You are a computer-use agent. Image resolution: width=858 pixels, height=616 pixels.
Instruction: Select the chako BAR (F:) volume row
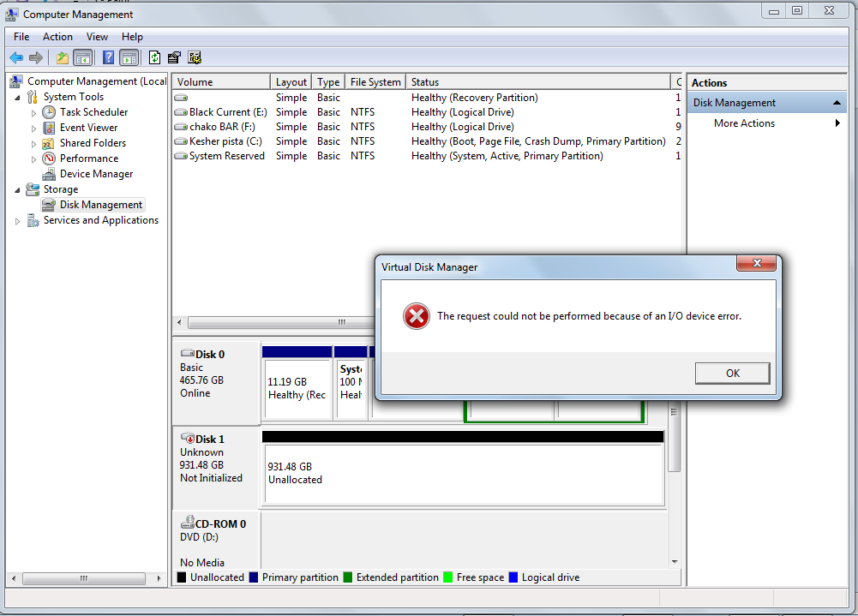(x=426, y=127)
